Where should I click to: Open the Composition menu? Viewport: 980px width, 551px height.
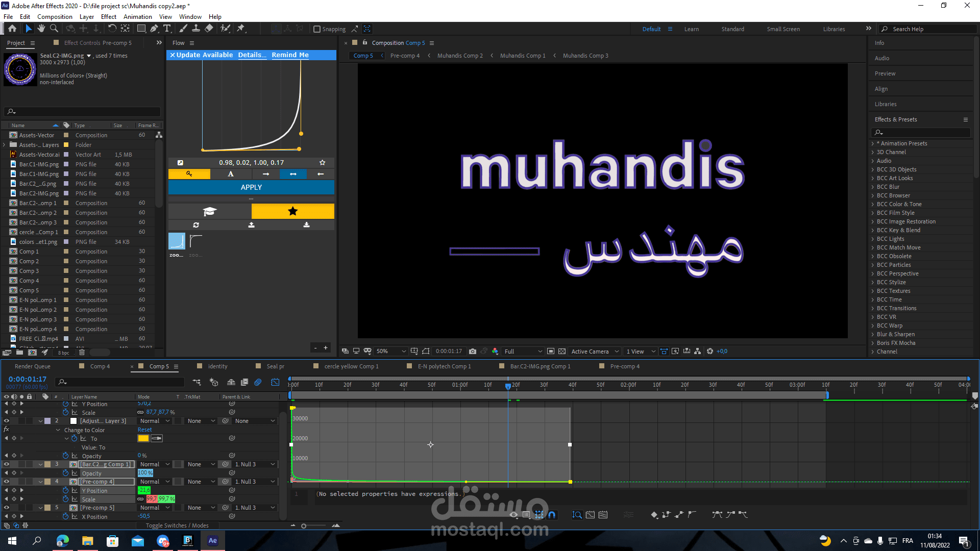pyautogui.click(x=55, y=16)
